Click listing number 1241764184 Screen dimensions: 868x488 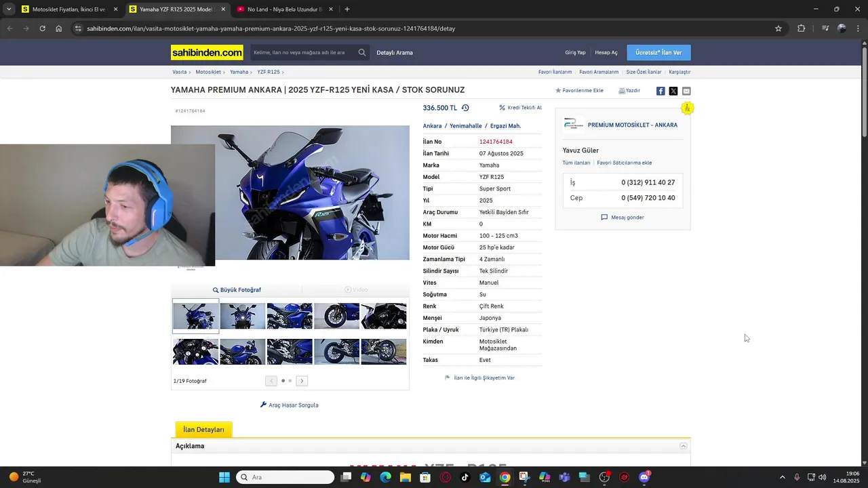click(x=496, y=142)
